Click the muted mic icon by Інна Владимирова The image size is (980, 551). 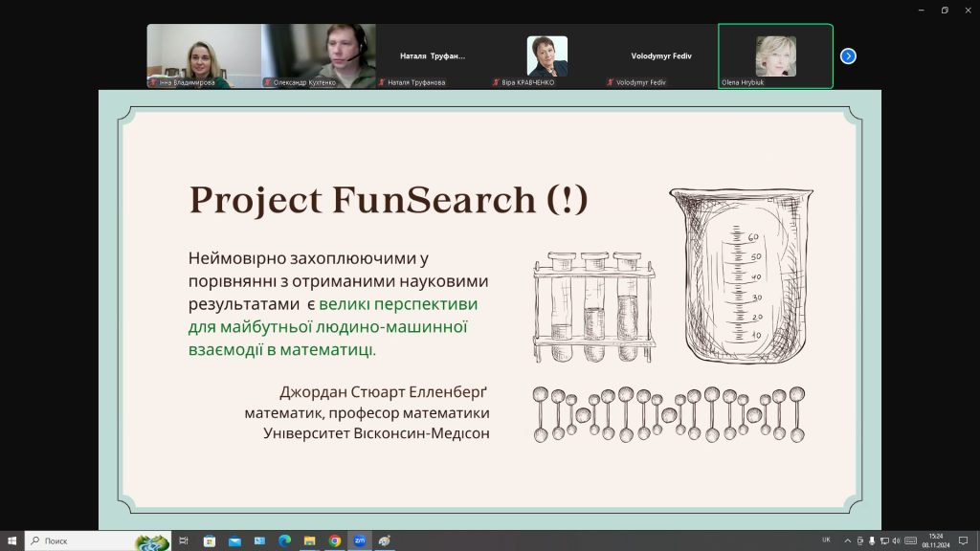(x=153, y=82)
